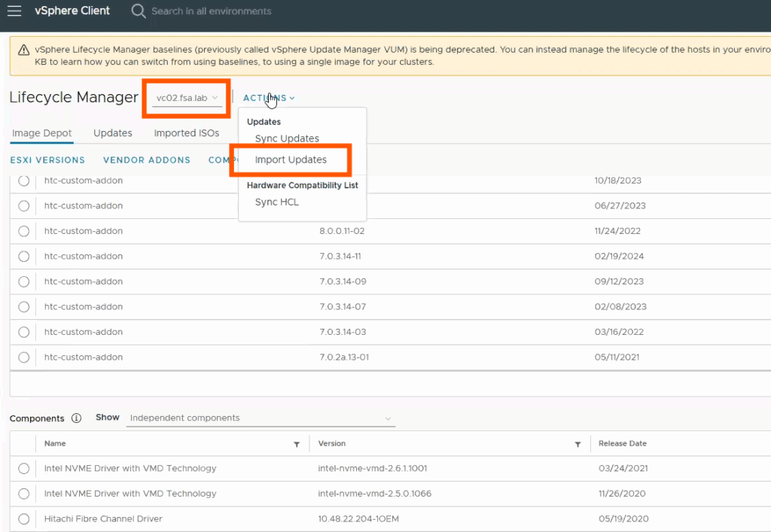Expand the Independent components Show dropdown
The height and width of the screenshot is (532, 771).
pos(261,418)
